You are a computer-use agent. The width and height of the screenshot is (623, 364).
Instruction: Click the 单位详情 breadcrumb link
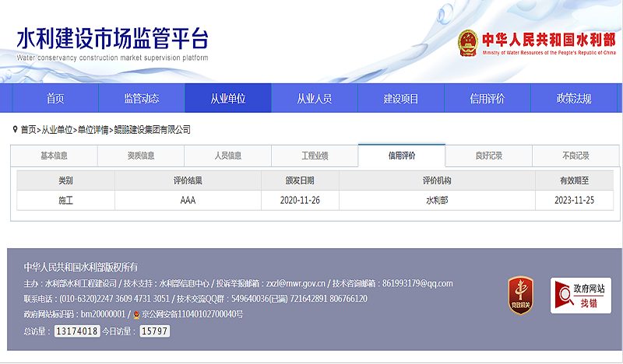[x=93, y=130]
